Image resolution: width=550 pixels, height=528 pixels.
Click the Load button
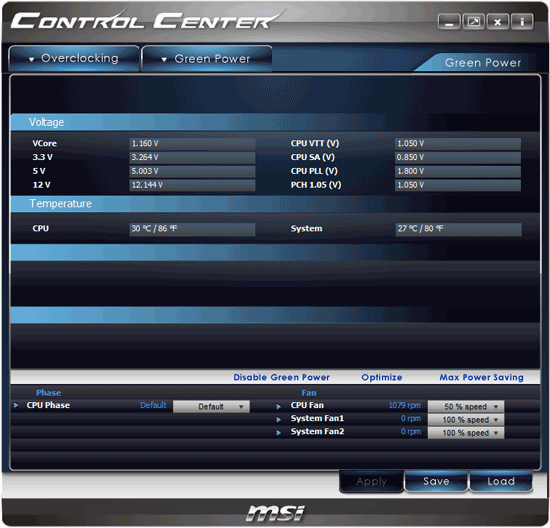pyautogui.click(x=501, y=481)
